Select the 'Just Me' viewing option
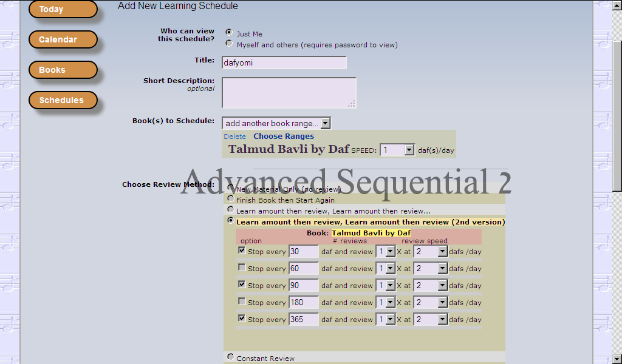Image resolution: width=622 pixels, height=364 pixels. click(229, 32)
